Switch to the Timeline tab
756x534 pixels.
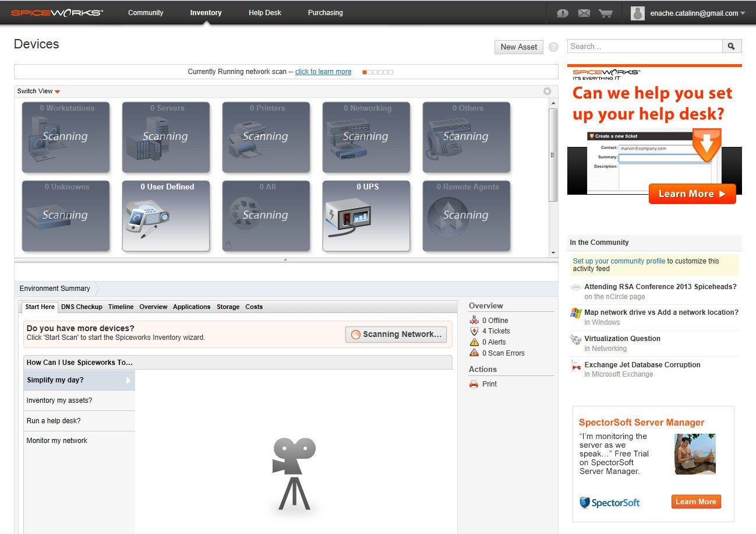(121, 307)
